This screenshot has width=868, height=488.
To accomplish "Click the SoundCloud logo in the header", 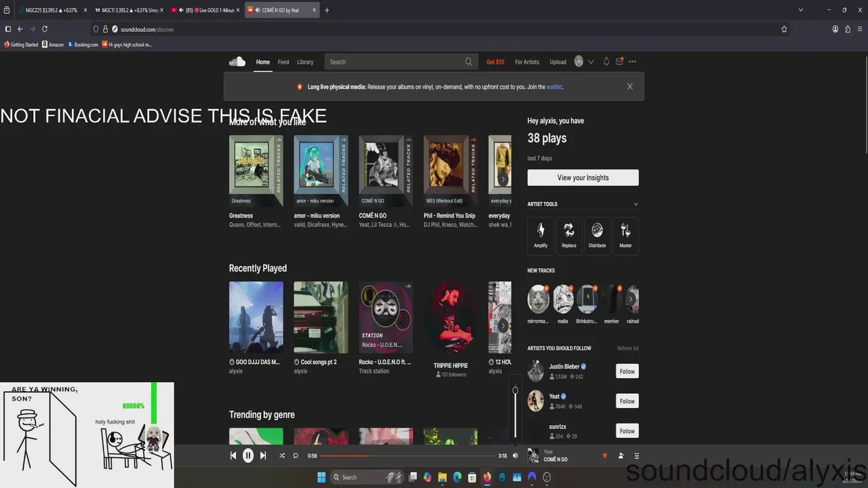I will 237,62.
